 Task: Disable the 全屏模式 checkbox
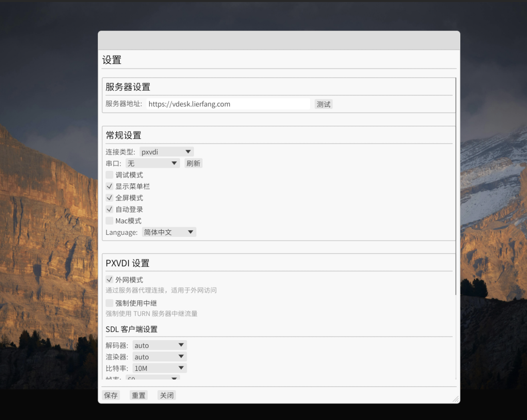click(109, 198)
